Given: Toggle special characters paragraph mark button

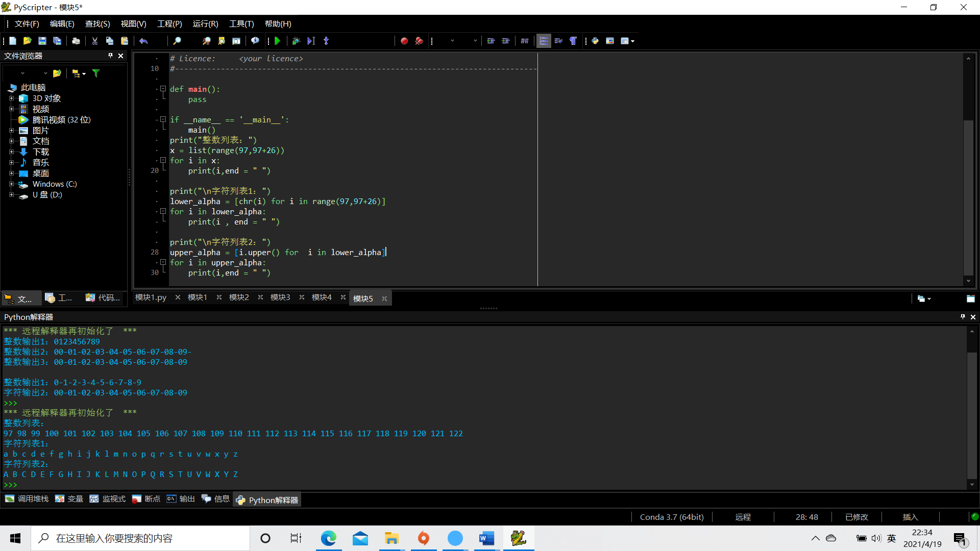Looking at the screenshot, I should click(x=573, y=41).
